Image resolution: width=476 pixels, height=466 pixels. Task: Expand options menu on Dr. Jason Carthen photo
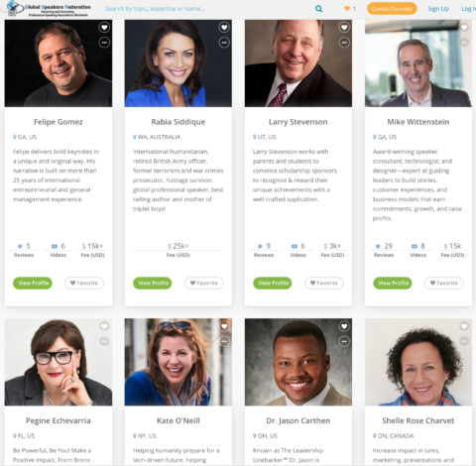[x=344, y=341]
